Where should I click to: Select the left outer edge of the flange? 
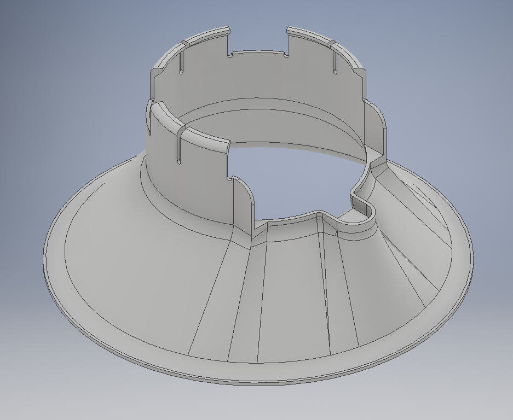click(x=46, y=257)
